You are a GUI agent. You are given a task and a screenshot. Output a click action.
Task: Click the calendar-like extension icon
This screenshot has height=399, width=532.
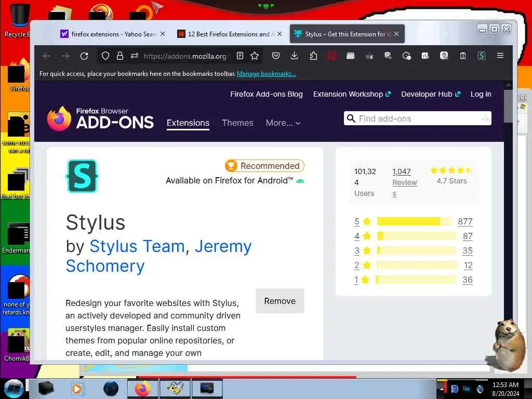coord(351,56)
